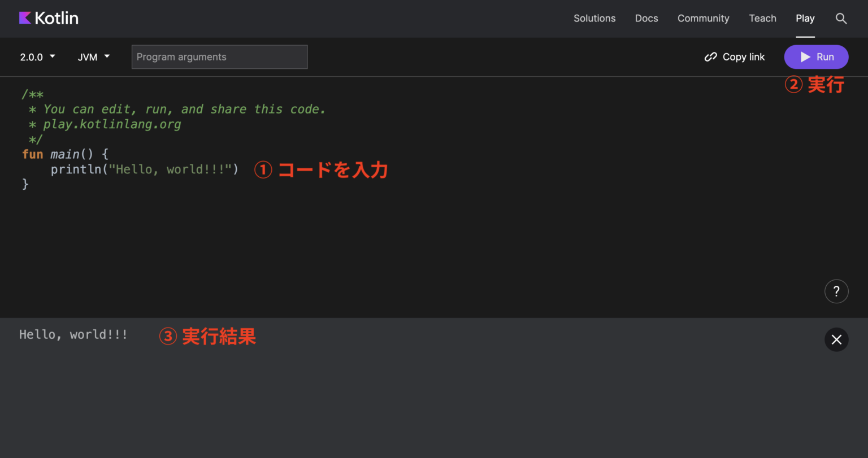Click the Copy link button
The image size is (868, 458).
pyautogui.click(x=735, y=56)
